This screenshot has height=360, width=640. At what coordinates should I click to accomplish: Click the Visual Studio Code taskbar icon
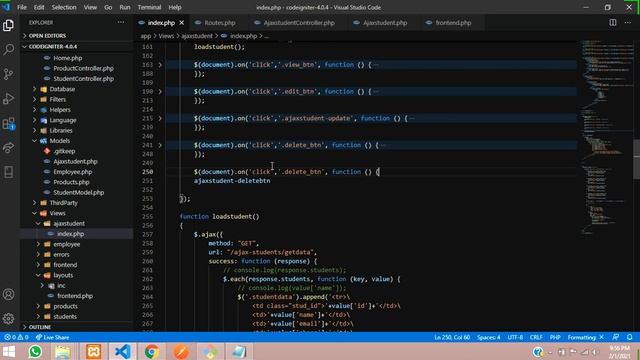click(122, 351)
